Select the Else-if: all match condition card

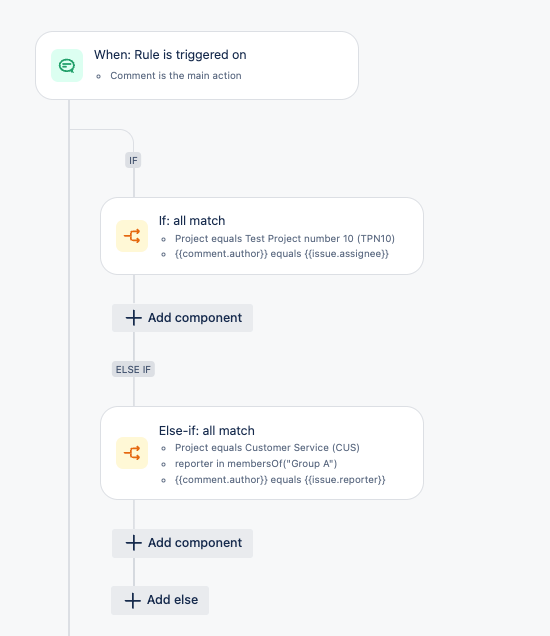tap(262, 453)
